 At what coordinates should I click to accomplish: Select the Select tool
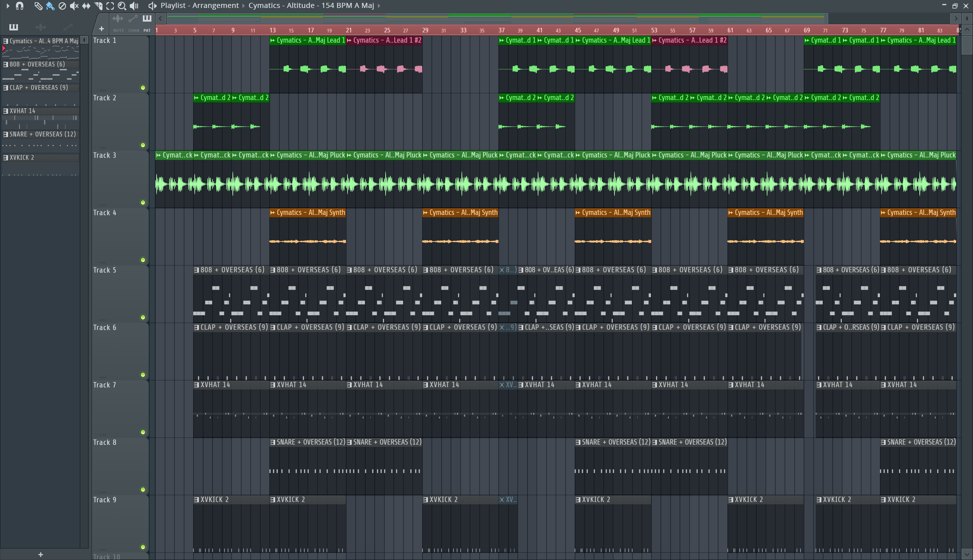(110, 6)
